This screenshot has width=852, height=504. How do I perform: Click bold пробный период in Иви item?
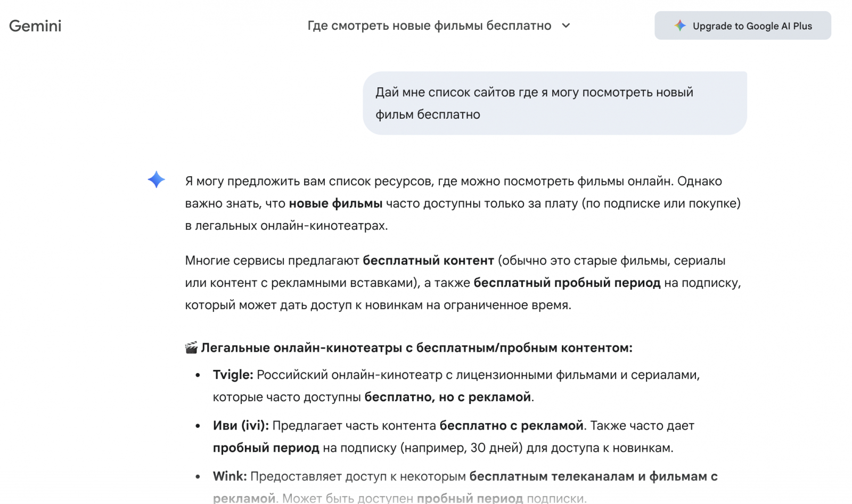[266, 448]
